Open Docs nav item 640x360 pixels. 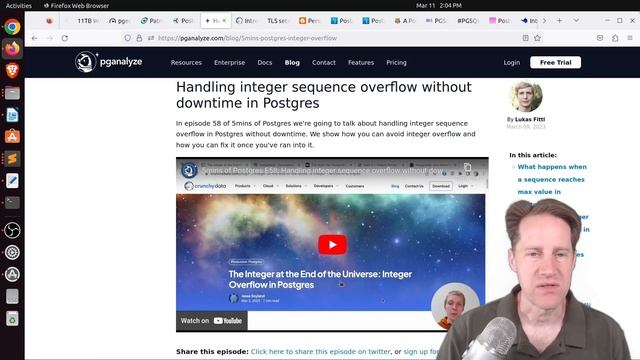[264, 62]
